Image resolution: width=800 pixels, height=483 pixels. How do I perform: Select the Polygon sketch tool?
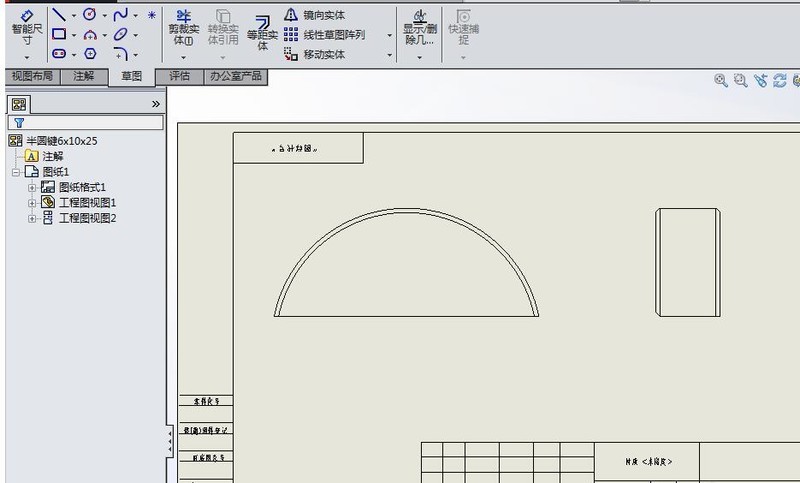click(90, 54)
